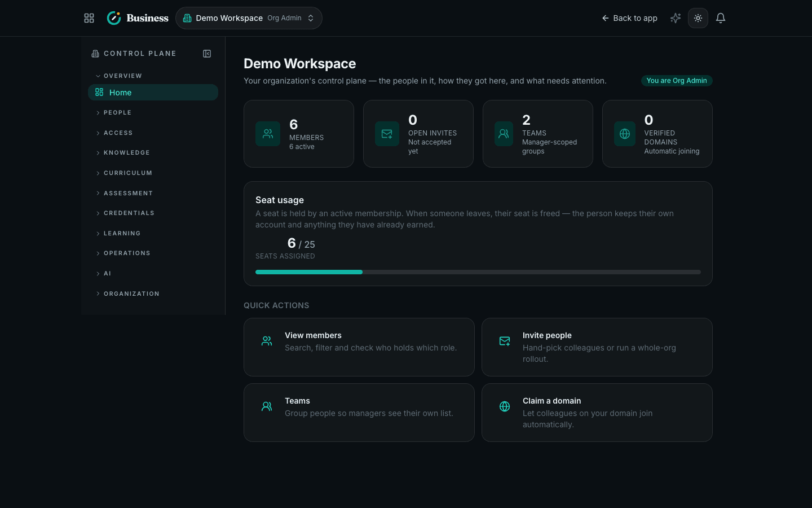Expand the Operations section
812x508 pixels.
tap(123, 253)
